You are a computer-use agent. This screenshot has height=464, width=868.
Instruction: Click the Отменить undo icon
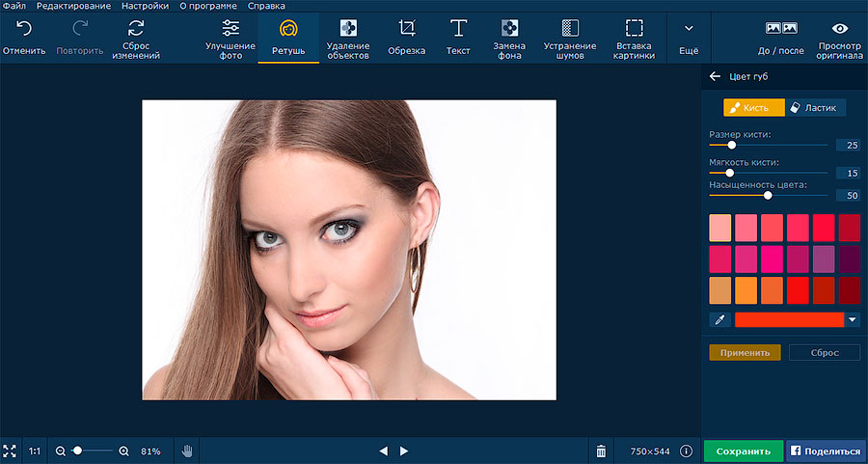[x=24, y=28]
